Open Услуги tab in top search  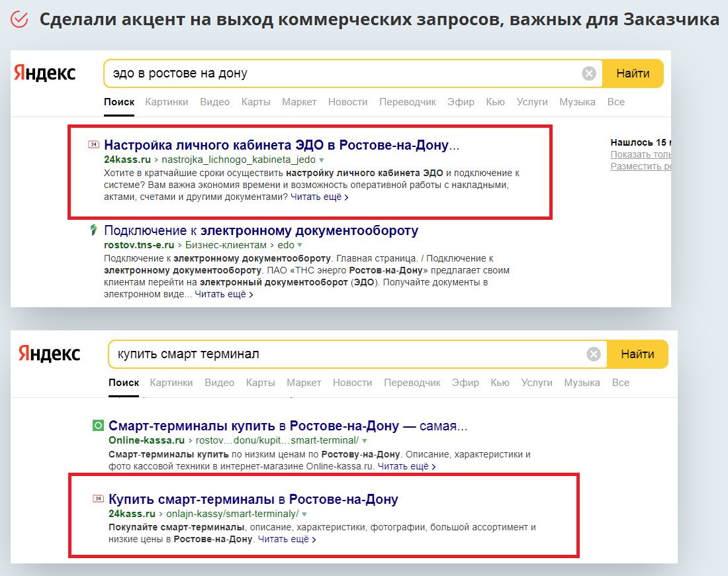click(532, 102)
